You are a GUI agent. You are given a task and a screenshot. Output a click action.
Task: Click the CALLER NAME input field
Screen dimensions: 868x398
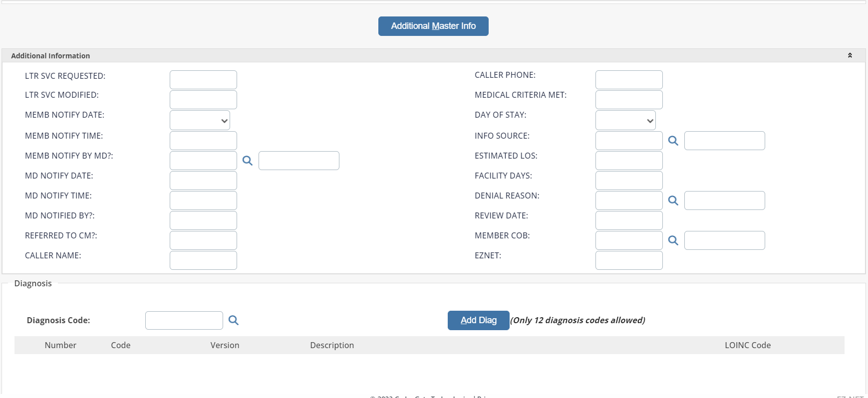203,260
